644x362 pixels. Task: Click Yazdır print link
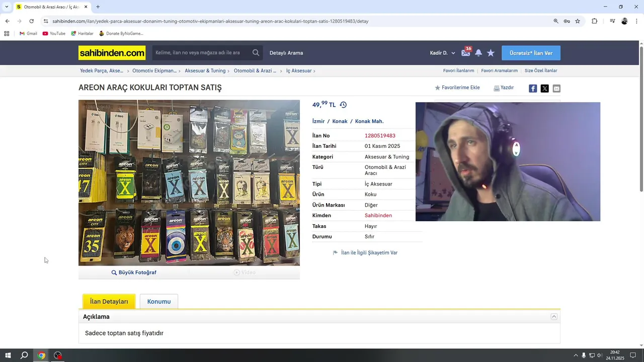[504, 87]
